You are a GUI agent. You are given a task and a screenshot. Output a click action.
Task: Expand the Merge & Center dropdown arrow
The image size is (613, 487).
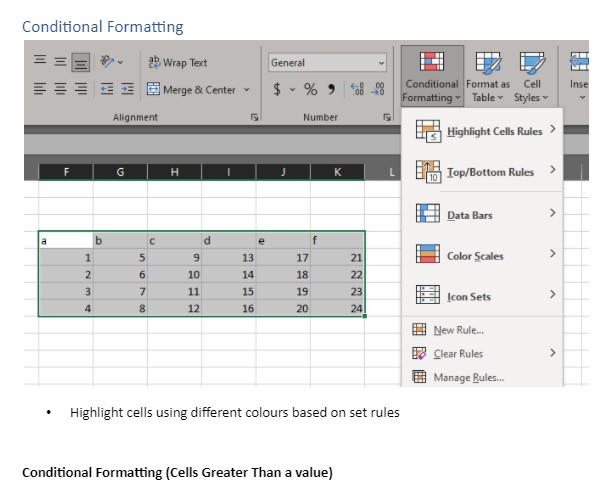coord(247,90)
